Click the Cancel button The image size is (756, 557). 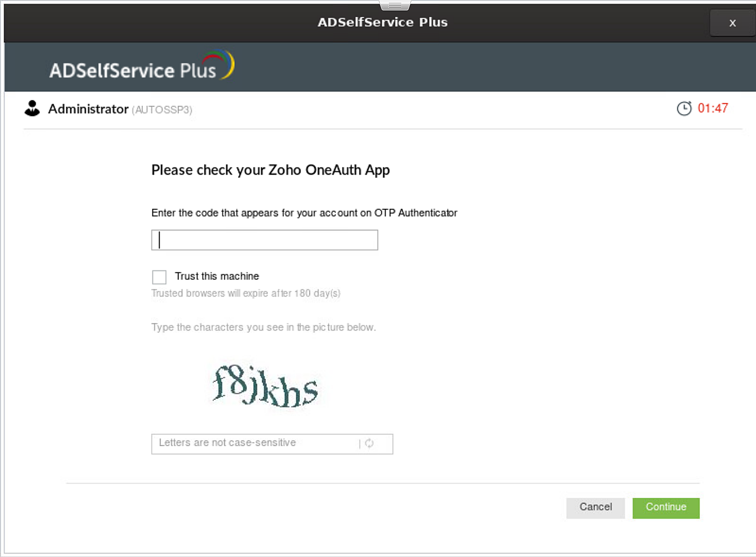coord(595,507)
